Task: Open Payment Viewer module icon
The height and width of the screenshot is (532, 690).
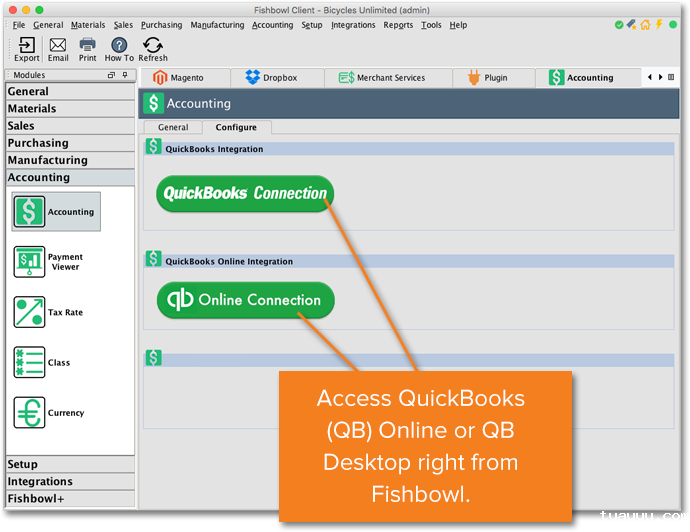Action: [x=30, y=262]
